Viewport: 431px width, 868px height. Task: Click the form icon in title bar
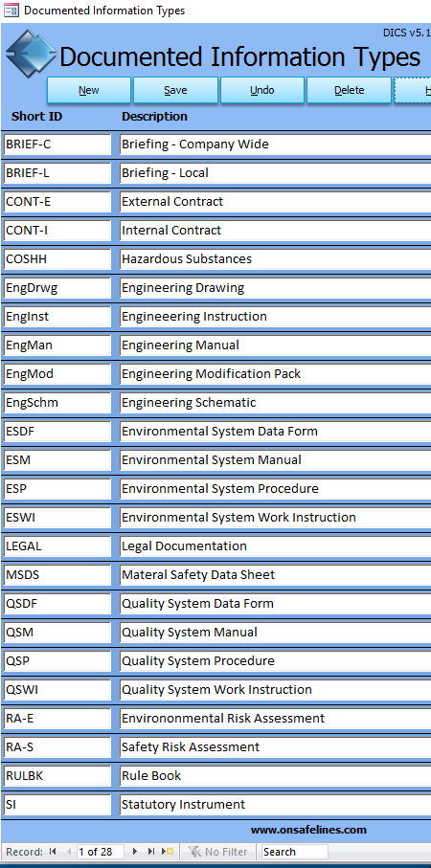(11, 11)
